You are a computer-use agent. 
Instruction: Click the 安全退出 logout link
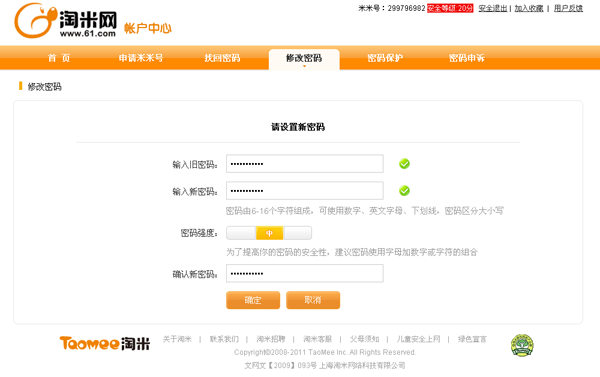click(493, 8)
